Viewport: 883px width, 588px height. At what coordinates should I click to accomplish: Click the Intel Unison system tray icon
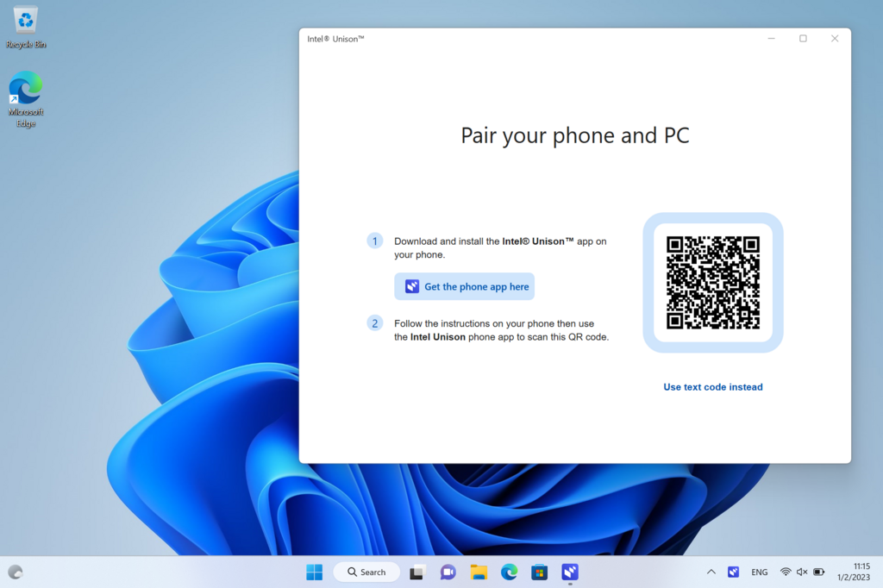tap(733, 572)
